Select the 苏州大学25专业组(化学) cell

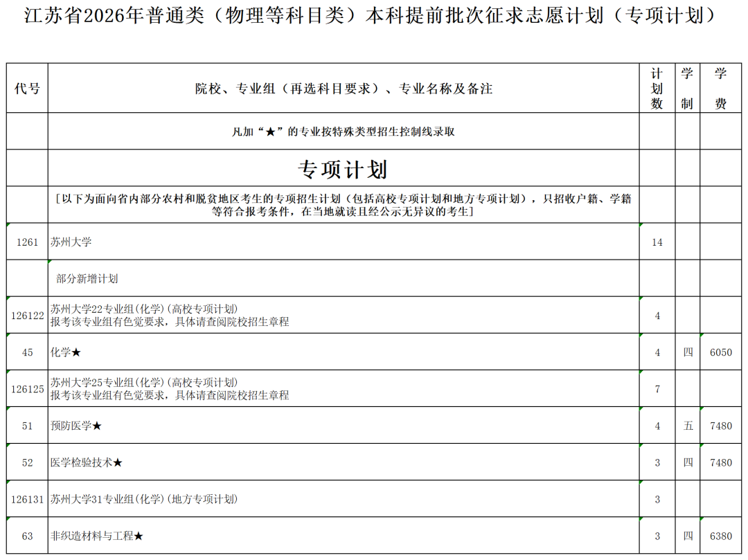[x=344, y=388]
